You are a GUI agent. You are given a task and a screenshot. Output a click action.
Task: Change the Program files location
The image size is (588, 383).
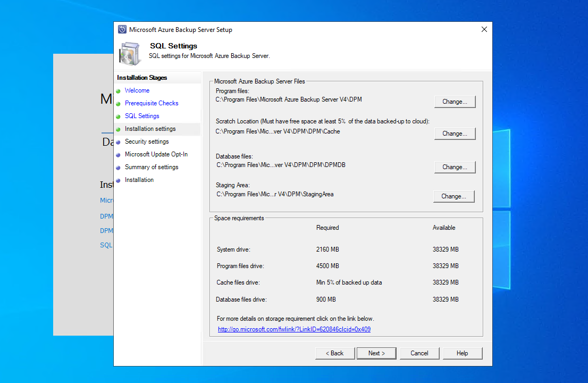[x=455, y=102]
